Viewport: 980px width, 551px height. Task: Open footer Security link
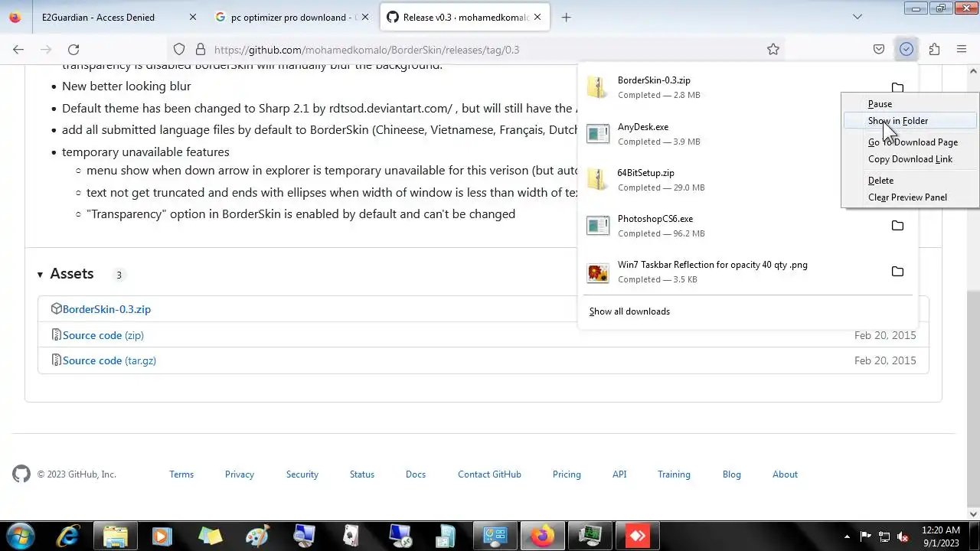[302, 474]
